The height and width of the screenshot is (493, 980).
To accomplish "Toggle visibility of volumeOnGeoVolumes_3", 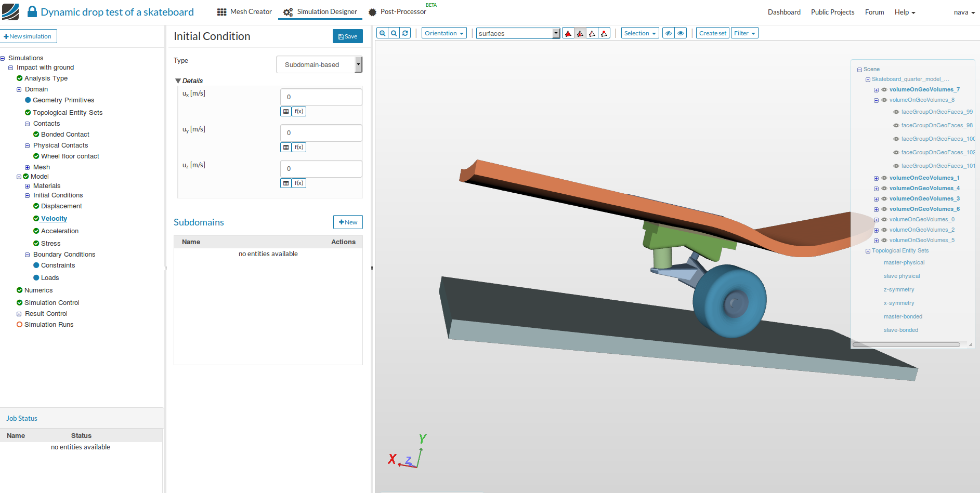I will coord(884,199).
